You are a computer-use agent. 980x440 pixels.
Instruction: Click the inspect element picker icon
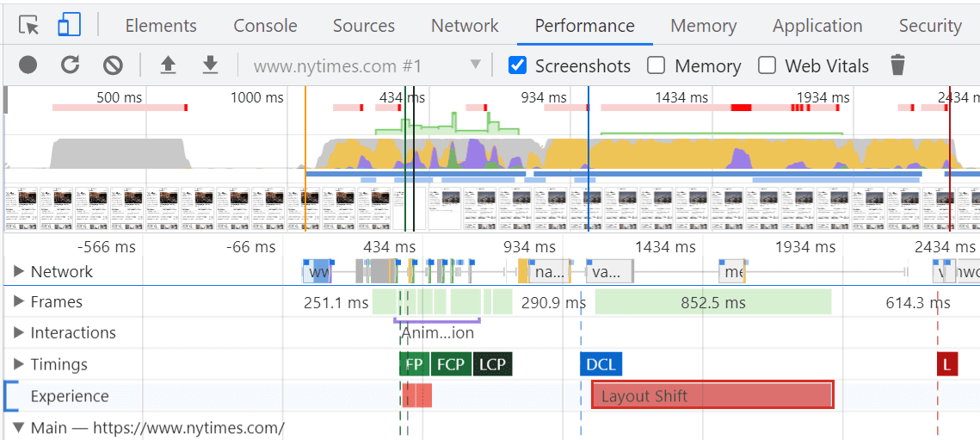[x=29, y=26]
